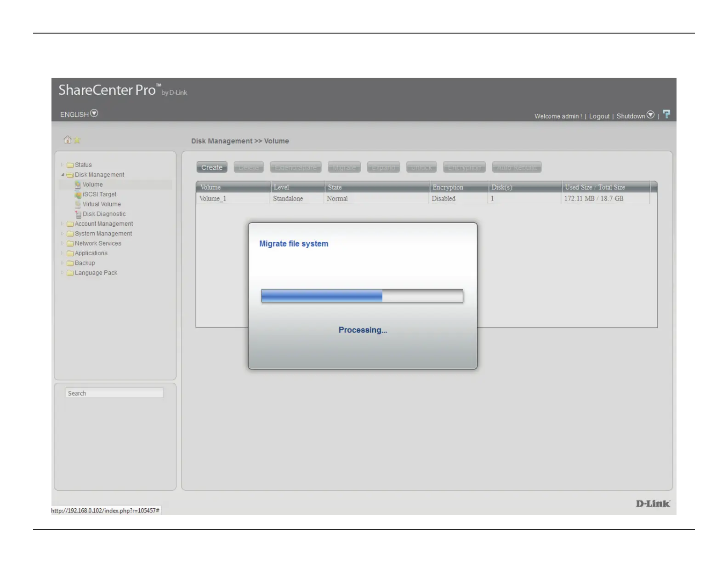The image size is (728, 563).
Task: Click the Migrate file system progress bar
Action: [x=362, y=296]
